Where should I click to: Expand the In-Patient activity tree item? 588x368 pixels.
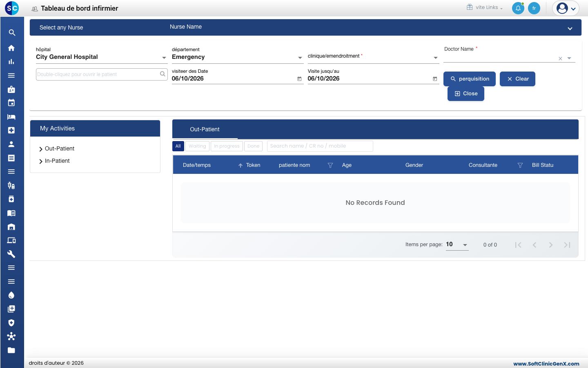(41, 161)
